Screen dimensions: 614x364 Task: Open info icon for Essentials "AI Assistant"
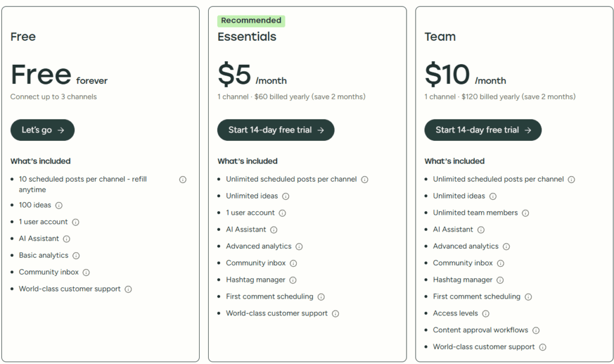274,230
